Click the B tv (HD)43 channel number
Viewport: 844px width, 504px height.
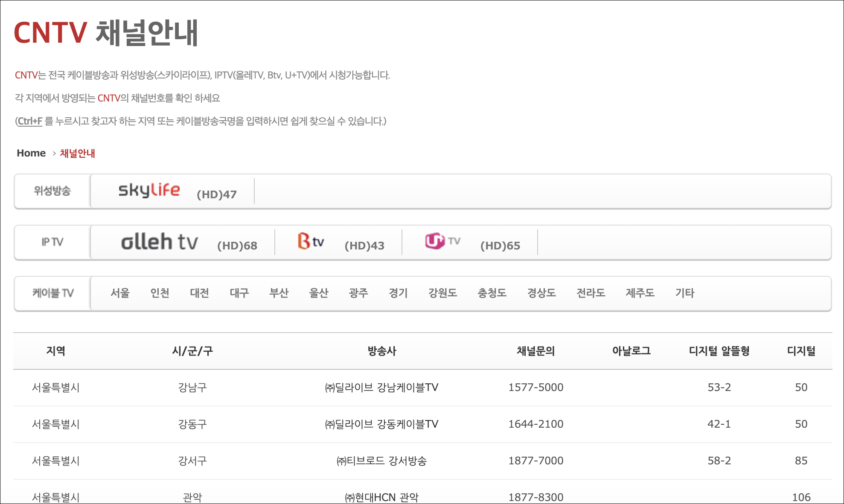coord(364,246)
